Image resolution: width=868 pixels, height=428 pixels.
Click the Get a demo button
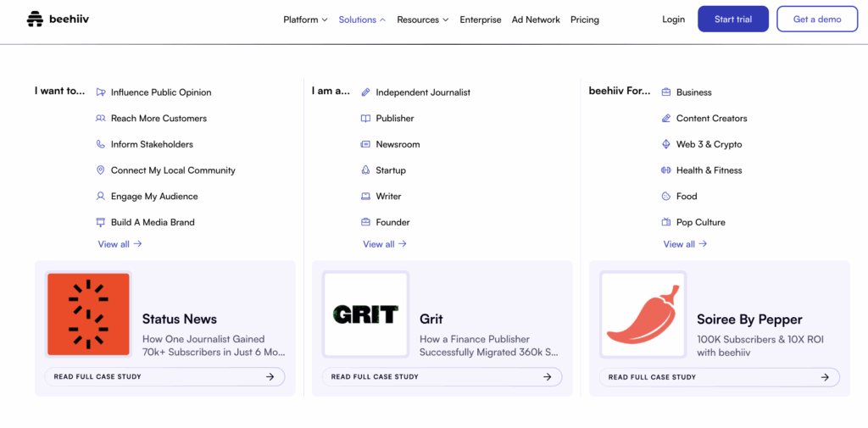(x=817, y=19)
